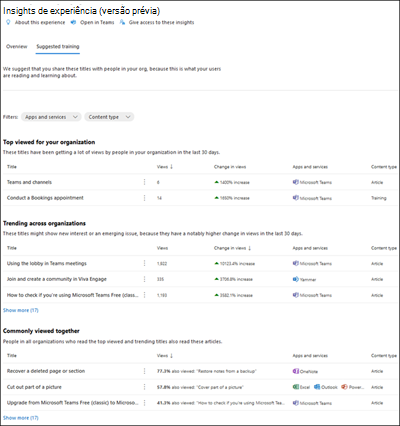Click the PowerPoint icon in Cut out picture row
This screenshot has height=426, width=400.
[x=344, y=387]
